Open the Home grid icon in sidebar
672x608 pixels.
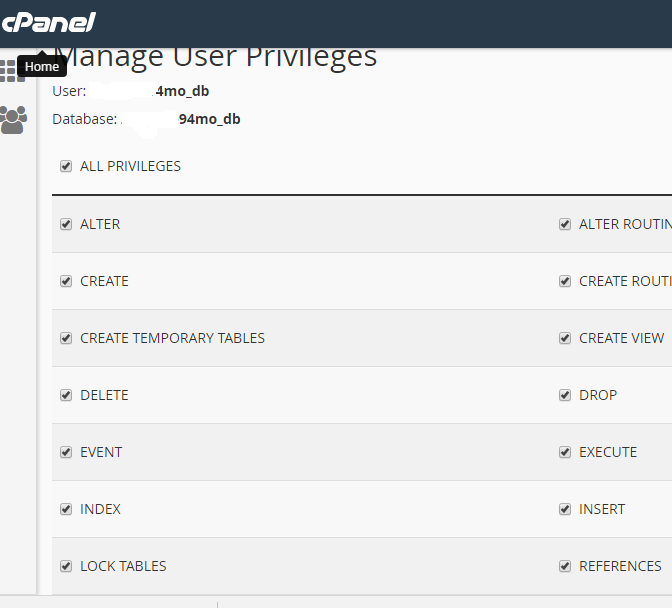coord(12,71)
